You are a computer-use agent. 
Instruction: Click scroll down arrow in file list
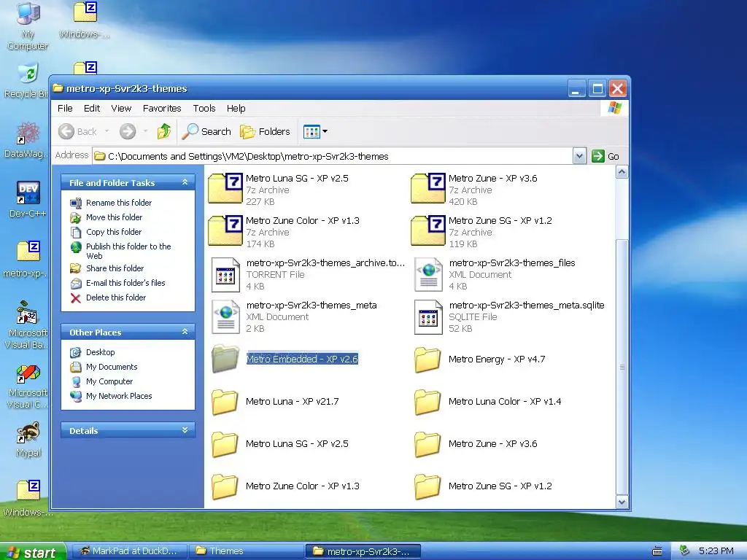[622, 502]
